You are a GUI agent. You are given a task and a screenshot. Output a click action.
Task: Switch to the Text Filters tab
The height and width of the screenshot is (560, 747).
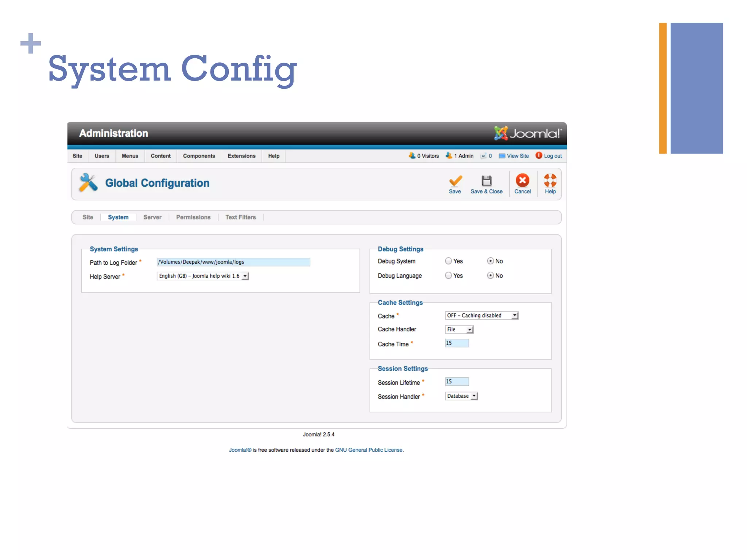pyautogui.click(x=240, y=217)
